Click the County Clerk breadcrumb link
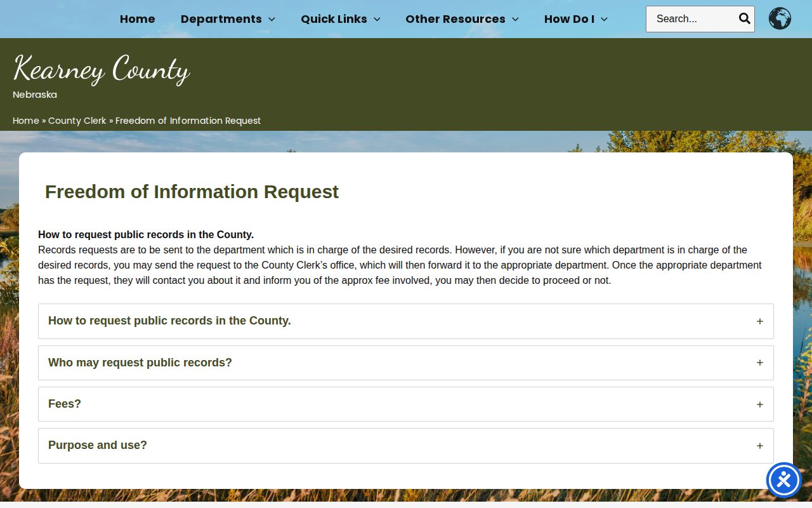Viewport: 812px width, 508px height. 77,121
